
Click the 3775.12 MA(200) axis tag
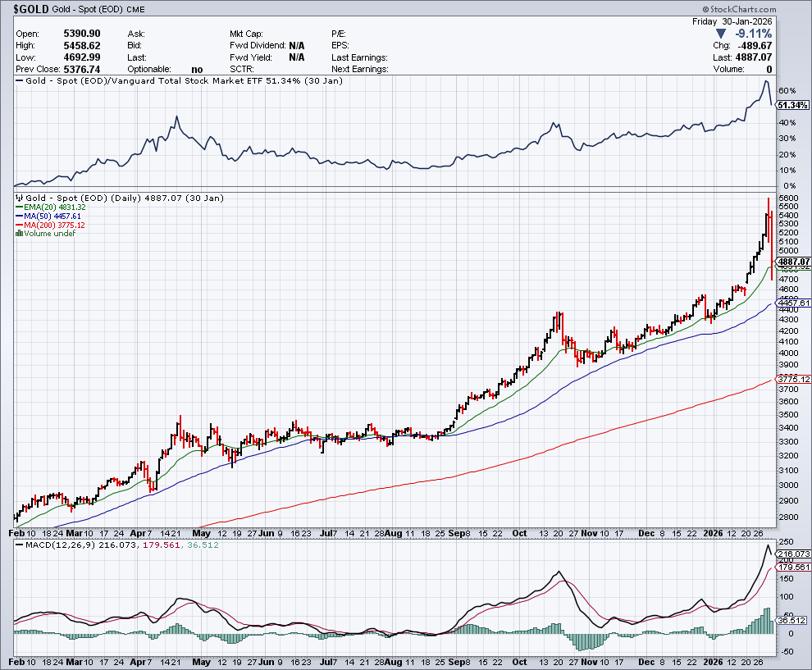click(793, 379)
